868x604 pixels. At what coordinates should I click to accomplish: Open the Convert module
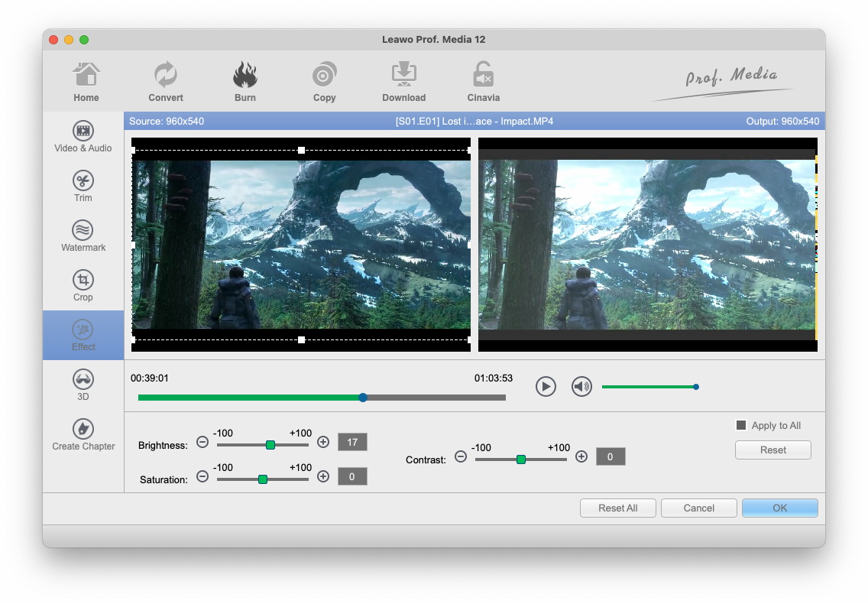pyautogui.click(x=166, y=82)
